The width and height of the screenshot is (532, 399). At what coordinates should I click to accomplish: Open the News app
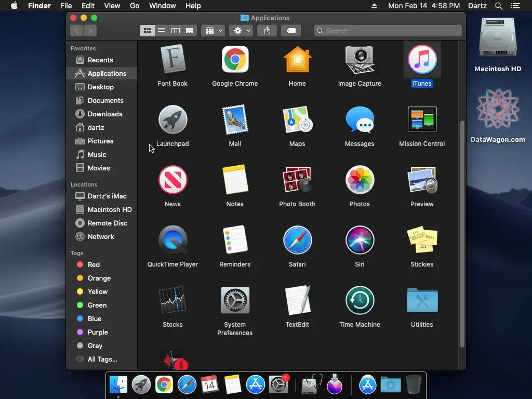tap(172, 180)
